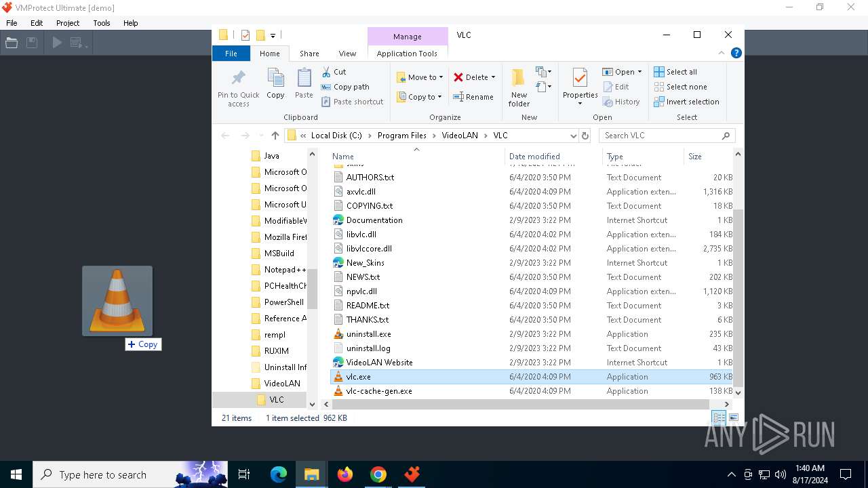Image resolution: width=868 pixels, height=488 pixels.
Task: Open the Application Tools tab
Action: point(407,54)
